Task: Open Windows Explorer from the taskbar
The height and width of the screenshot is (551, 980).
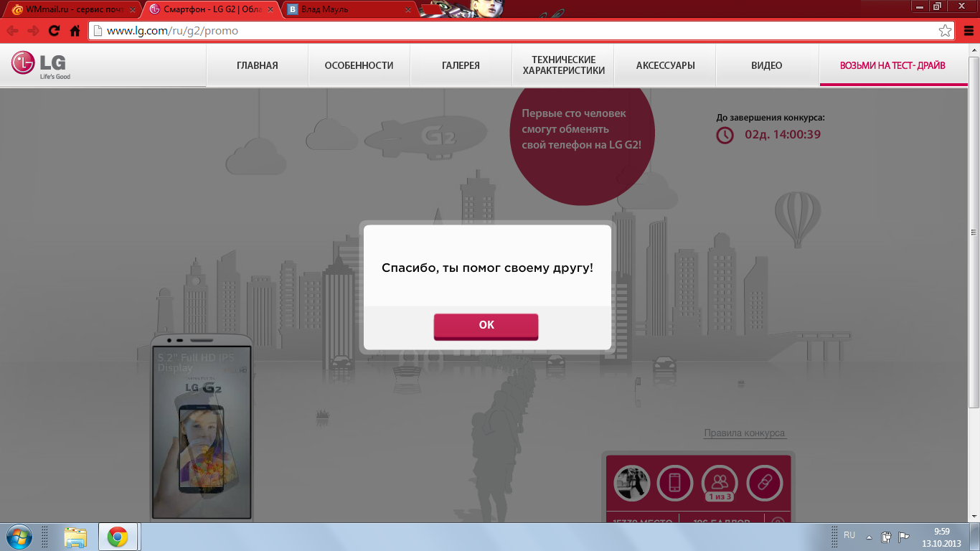Action: 75,537
